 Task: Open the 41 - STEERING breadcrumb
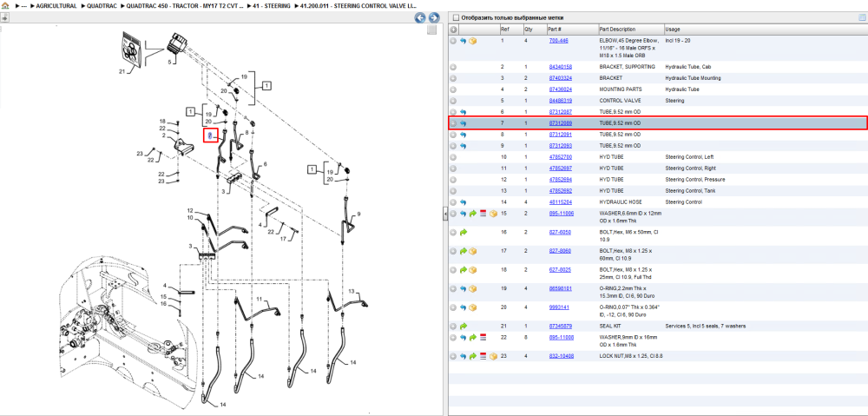coord(273,5)
